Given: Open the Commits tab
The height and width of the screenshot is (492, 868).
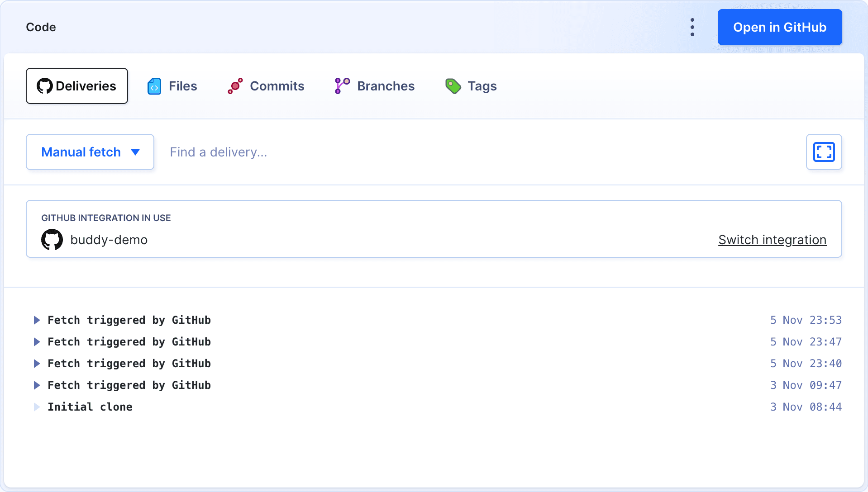Looking at the screenshot, I should (266, 86).
